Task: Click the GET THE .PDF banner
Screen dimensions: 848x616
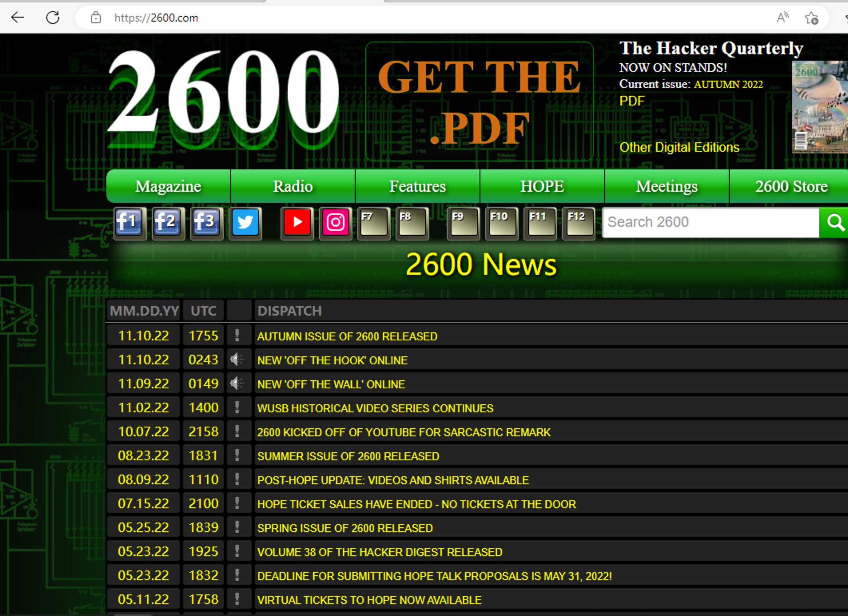Action: pyautogui.click(x=479, y=101)
